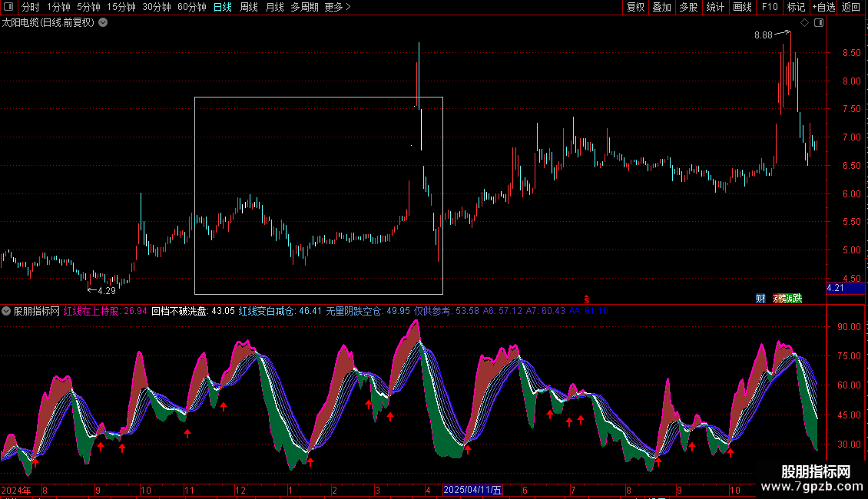The height and width of the screenshot is (499, 868).
Task: Select the 60分钟 timeframe
Action: 191,7
